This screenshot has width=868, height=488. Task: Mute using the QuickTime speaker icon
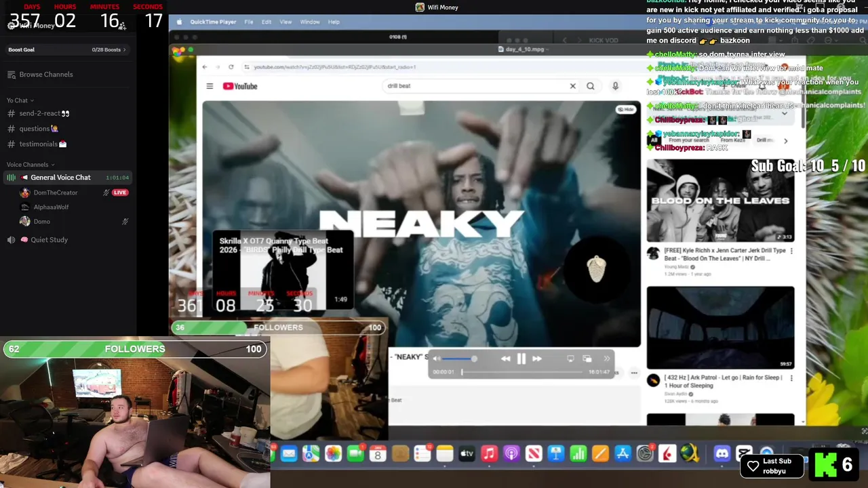(436, 359)
